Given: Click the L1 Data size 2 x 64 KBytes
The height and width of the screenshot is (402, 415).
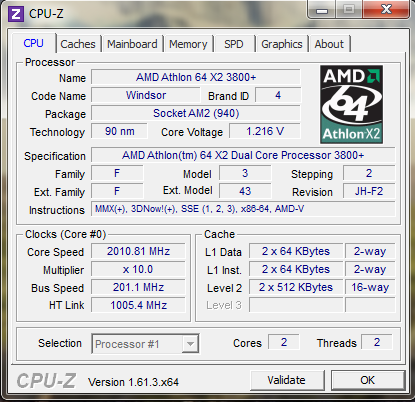Looking at the screenshot, I should point(296,251).
